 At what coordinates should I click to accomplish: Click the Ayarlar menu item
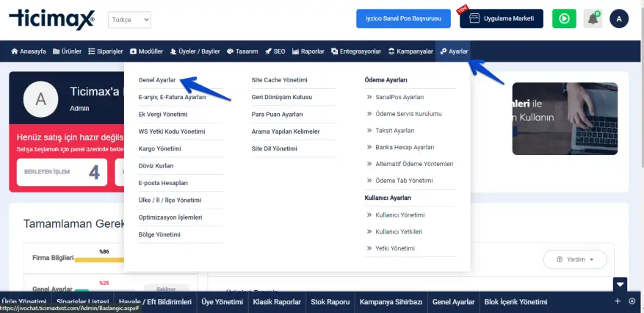[x=453, y=51]
